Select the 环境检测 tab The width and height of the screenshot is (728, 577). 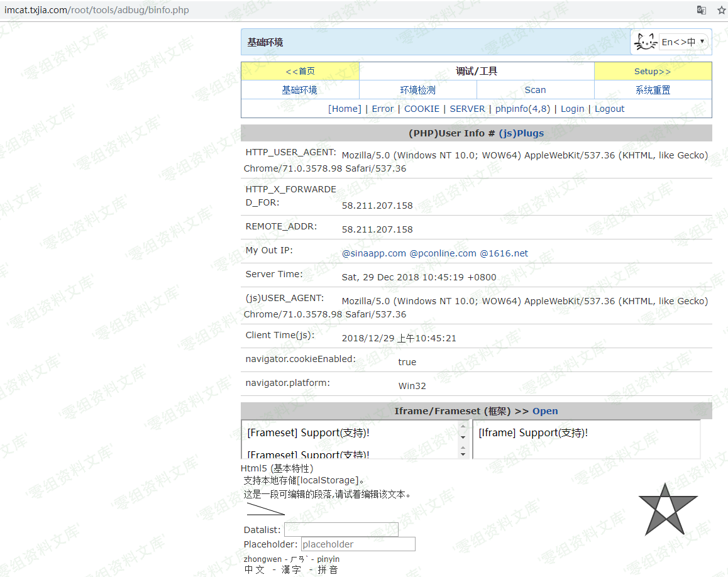[417, 90]
